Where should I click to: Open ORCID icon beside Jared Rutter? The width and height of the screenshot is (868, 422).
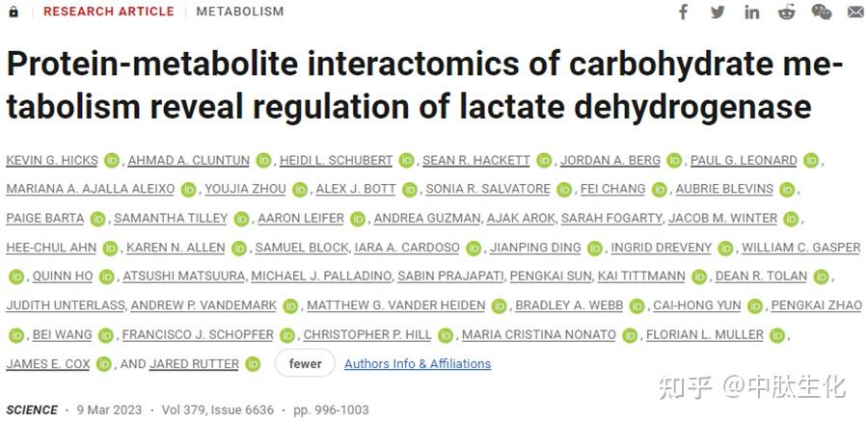253,364
